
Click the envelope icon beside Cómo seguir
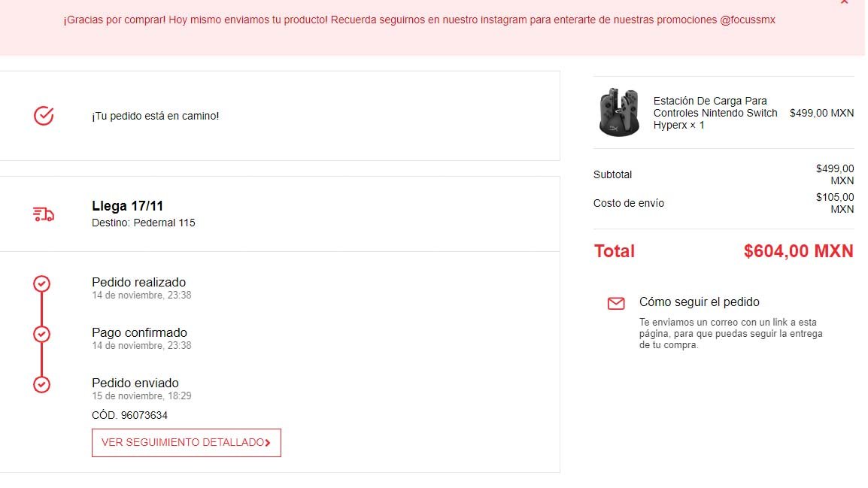(x=616, y=303)
